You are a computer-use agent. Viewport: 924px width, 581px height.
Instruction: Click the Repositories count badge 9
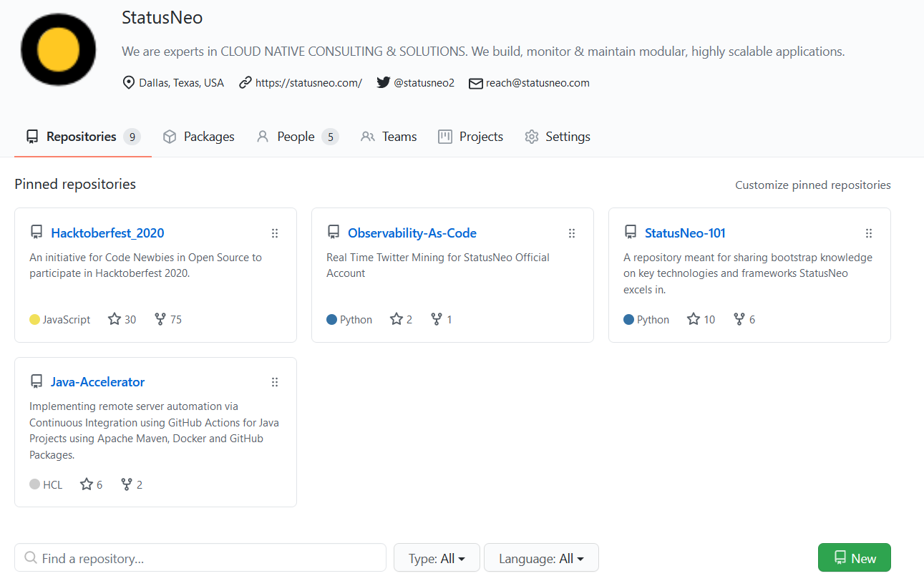132,137
